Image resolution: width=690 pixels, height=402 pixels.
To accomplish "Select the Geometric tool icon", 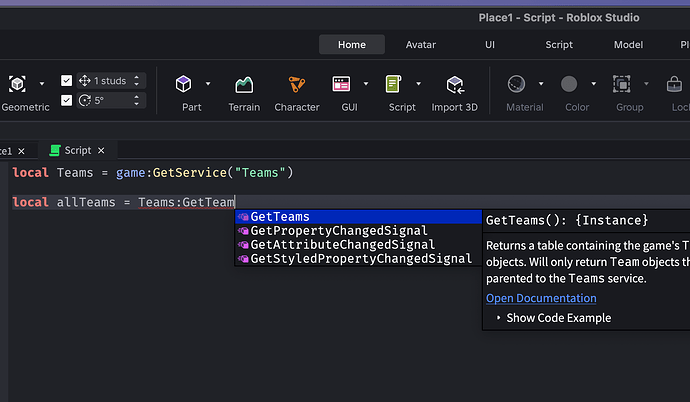I will [17, 84].
